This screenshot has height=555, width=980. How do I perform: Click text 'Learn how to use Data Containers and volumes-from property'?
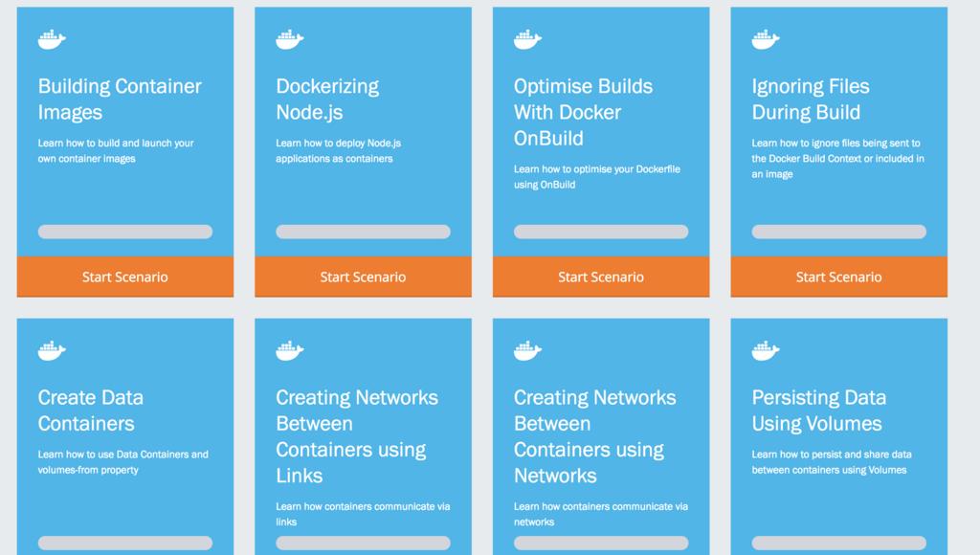[x=123, y=462]
